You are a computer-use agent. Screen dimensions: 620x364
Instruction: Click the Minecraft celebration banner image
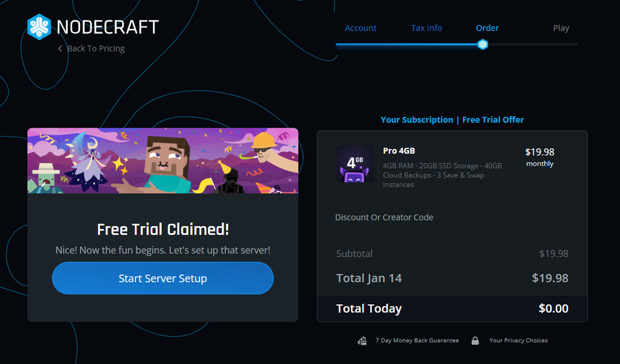pyautogui.click(x=162, y=161)
